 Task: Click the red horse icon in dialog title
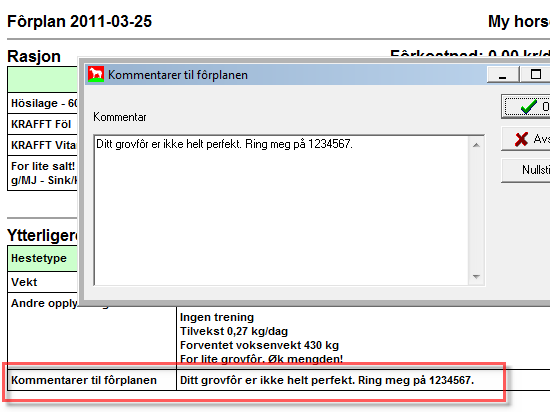[96, 74]
